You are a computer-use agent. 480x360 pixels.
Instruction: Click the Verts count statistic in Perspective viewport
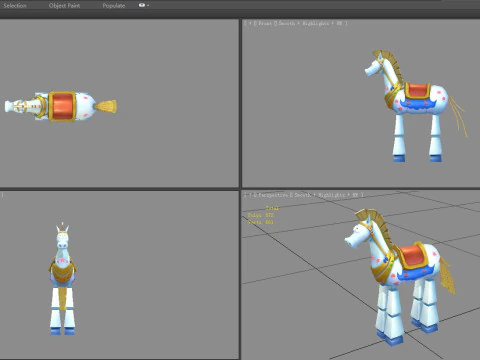260,222
